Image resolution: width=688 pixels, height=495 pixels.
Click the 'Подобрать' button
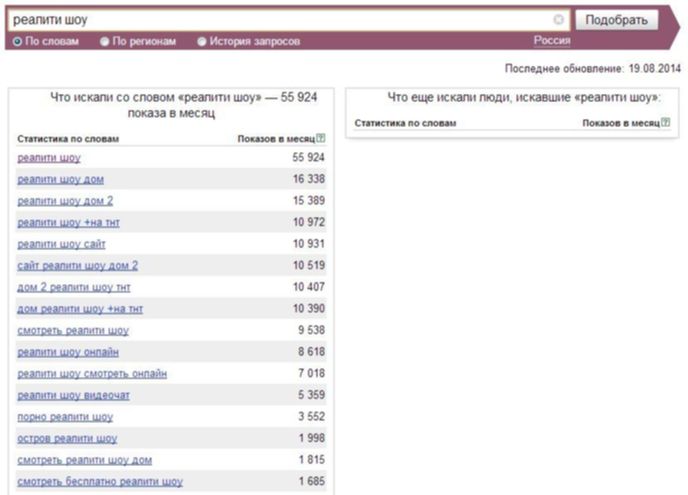(616, 20)
